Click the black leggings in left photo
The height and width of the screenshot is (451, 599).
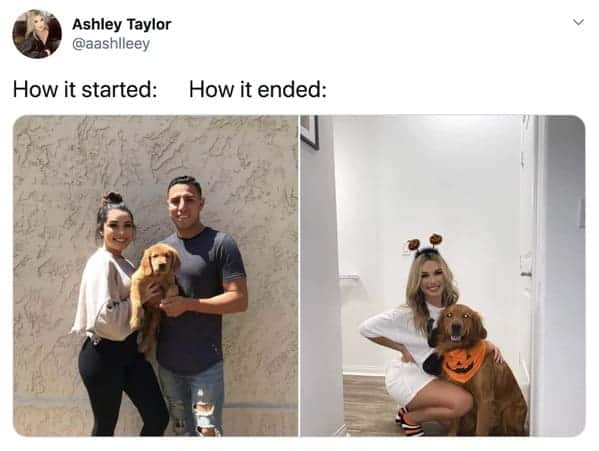point(118,386)
